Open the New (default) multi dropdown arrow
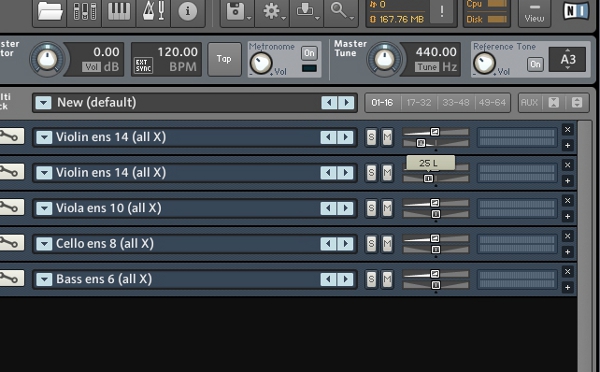The image size is (600, 372). pos(43,103)
